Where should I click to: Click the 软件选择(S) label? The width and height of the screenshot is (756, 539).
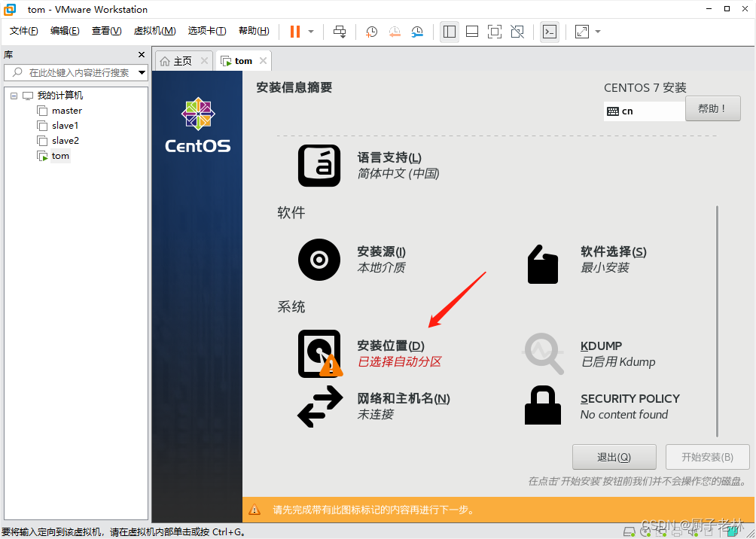613,251
